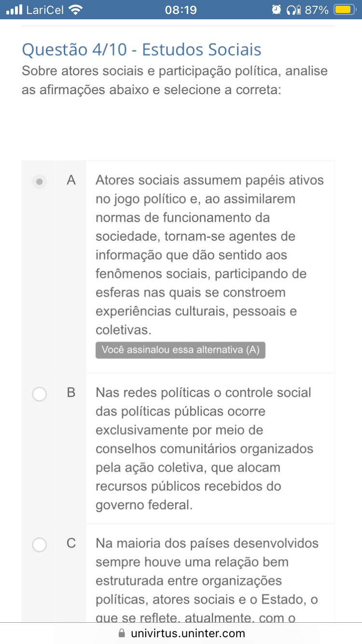Select radio button for alternative A
The height and width of the screenshot is (644, 362).
tap(40, 182)
